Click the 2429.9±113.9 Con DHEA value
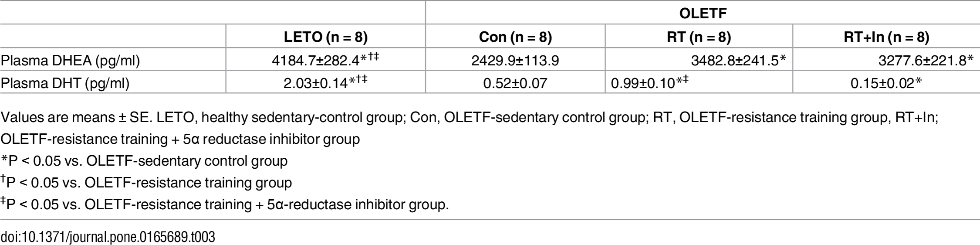Image resolution: width=980 pixels, height=245 pixels. 515,61
